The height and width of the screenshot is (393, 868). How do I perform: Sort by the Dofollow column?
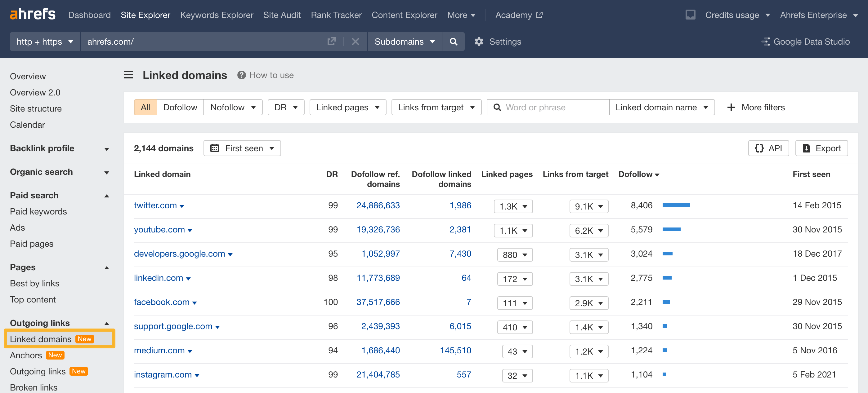click(638, 174)
